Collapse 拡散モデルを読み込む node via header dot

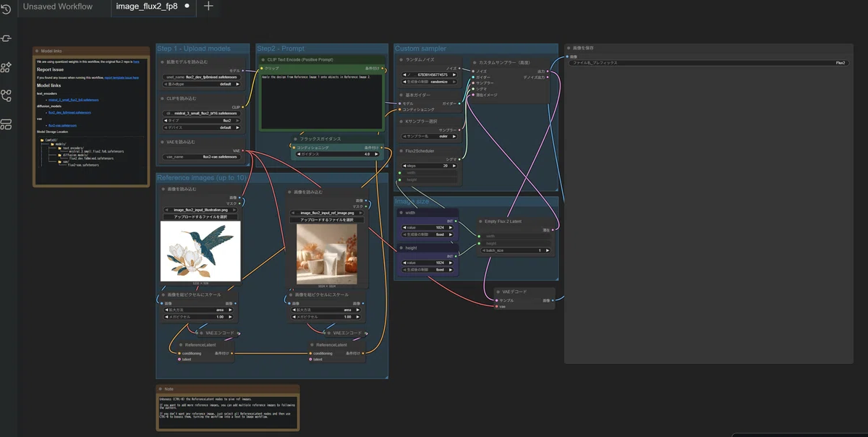coord(162,62)
